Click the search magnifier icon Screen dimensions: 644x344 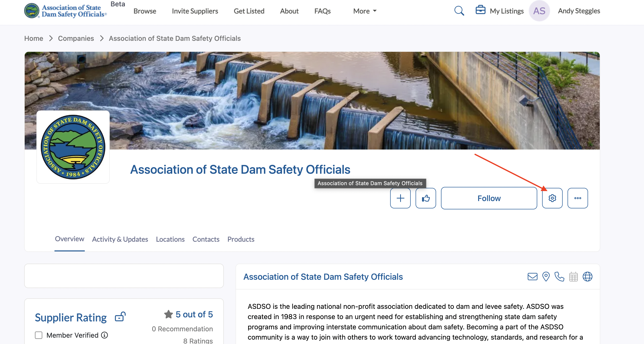pyautogui.click(x=459, y=11)
